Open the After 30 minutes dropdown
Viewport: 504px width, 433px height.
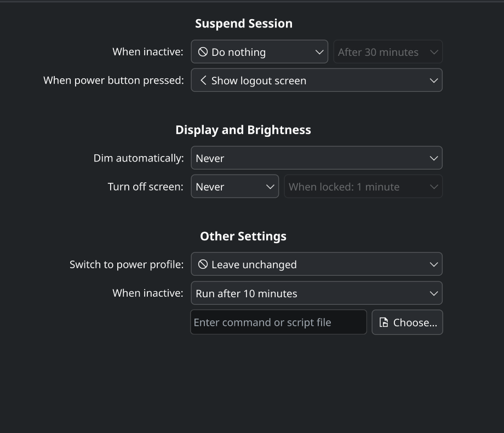tap(388, 52)
